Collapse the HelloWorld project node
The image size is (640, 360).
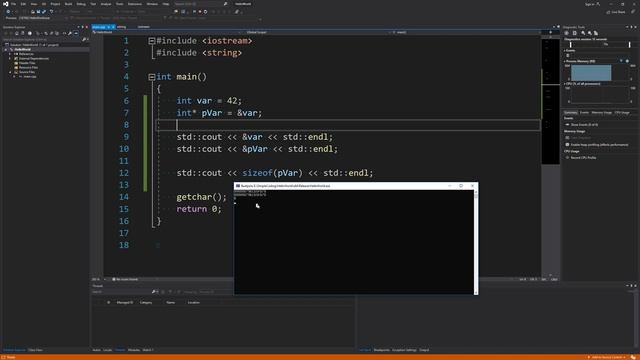tap(6, 49)
